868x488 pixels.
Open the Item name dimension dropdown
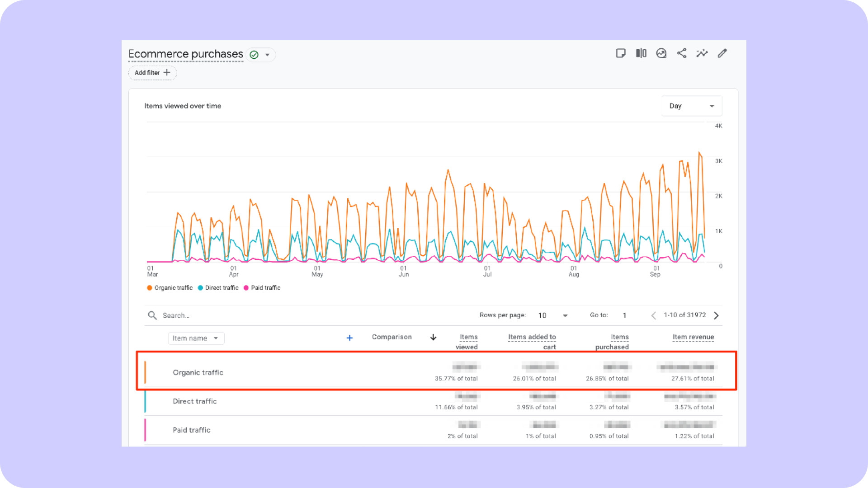click(x=196, y=338)
